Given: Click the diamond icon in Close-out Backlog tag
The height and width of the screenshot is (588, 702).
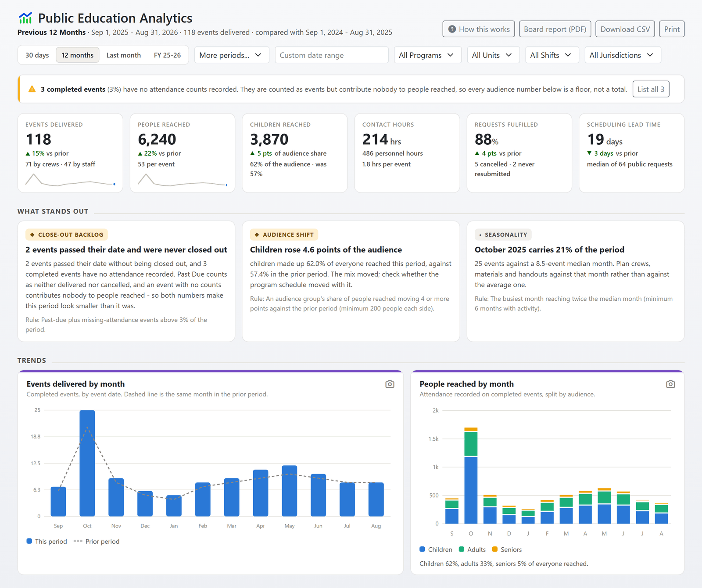Looking at the screenshot, I should [x=32, y=235].
